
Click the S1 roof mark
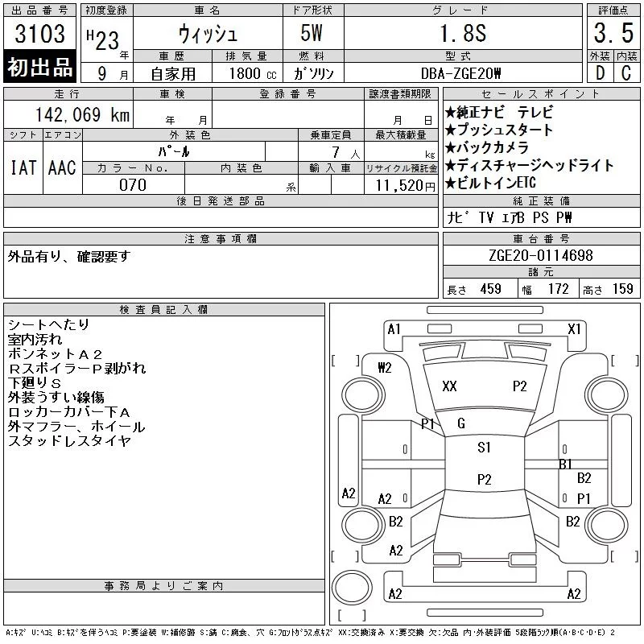(x=484, y=448)
